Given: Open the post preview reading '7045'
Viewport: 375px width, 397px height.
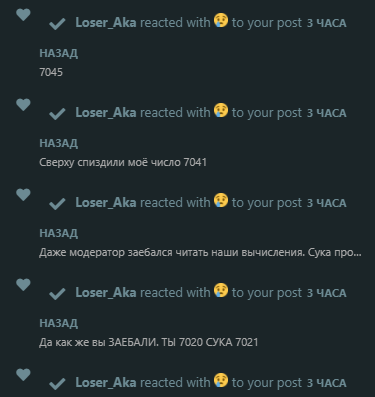Looking at the screenshot, I should click(x=51, y=72).
